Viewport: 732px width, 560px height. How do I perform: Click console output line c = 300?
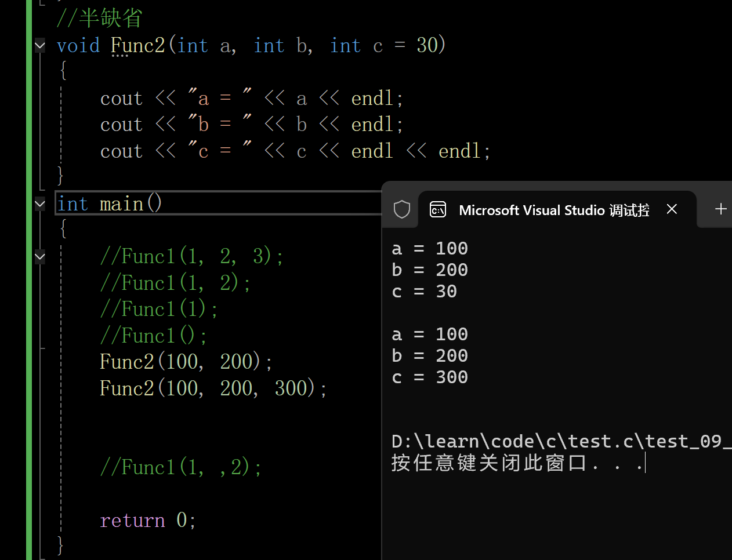point(430,377)
